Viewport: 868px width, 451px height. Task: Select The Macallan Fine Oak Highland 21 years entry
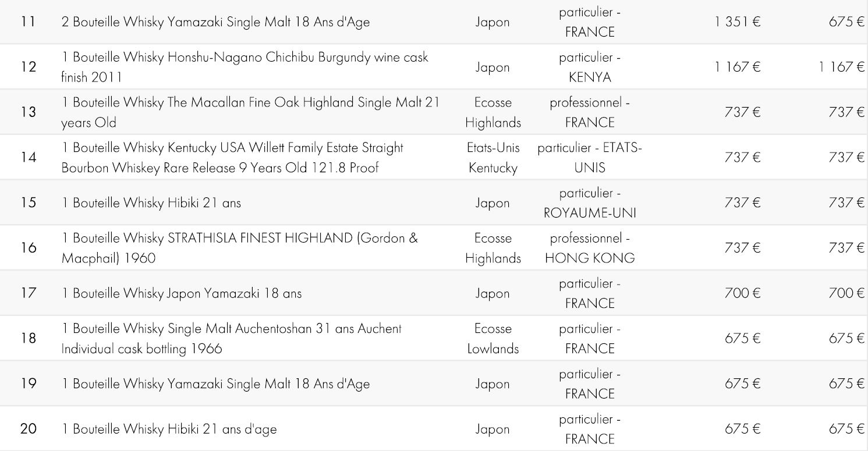[x=250, y=112]
